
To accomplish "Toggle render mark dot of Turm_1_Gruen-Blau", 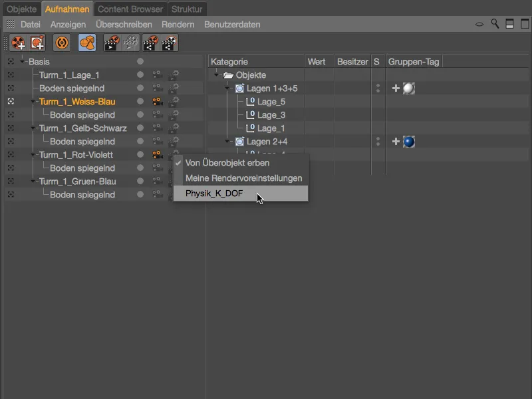I will point(140,181).
